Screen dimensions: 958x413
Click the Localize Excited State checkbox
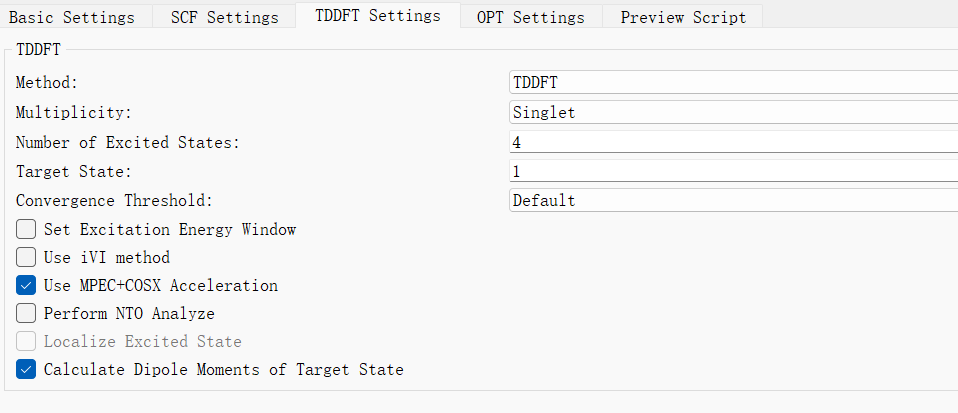[26, 342]
